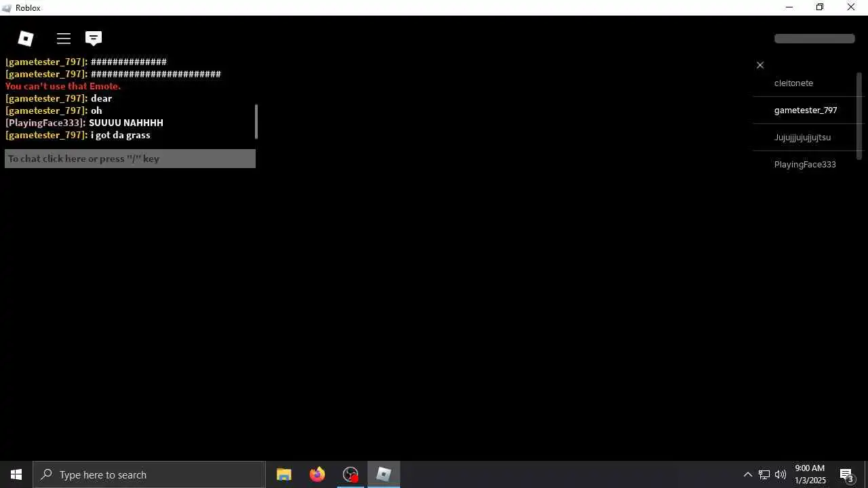This screenshot has height=488, width=868.
Task: Open the notification center icon
Action: (847, 474)
